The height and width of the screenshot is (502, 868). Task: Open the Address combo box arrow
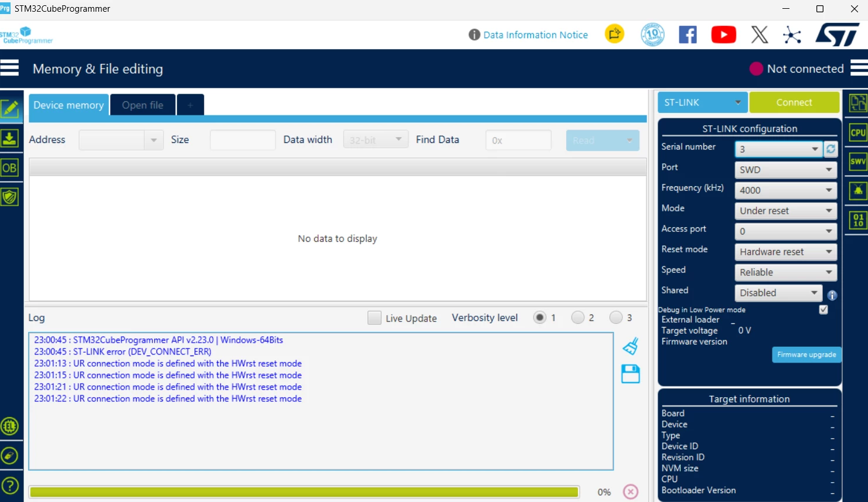[x=154, y=140]
